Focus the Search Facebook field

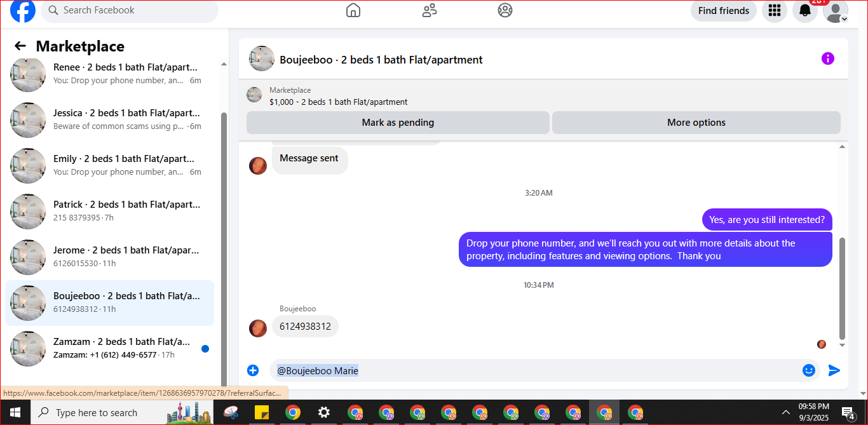tap(130, 11)
